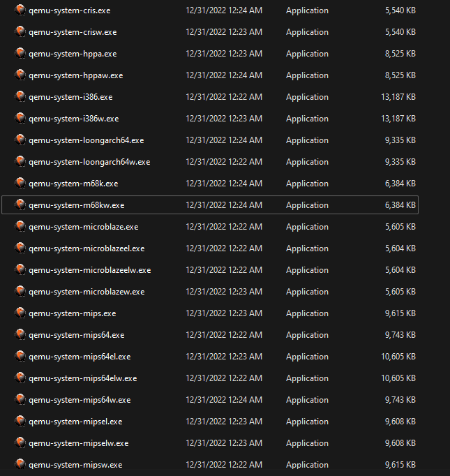
Task: Select file name qemu-system-mipsw.exe
Action: (x=75, y=465)
